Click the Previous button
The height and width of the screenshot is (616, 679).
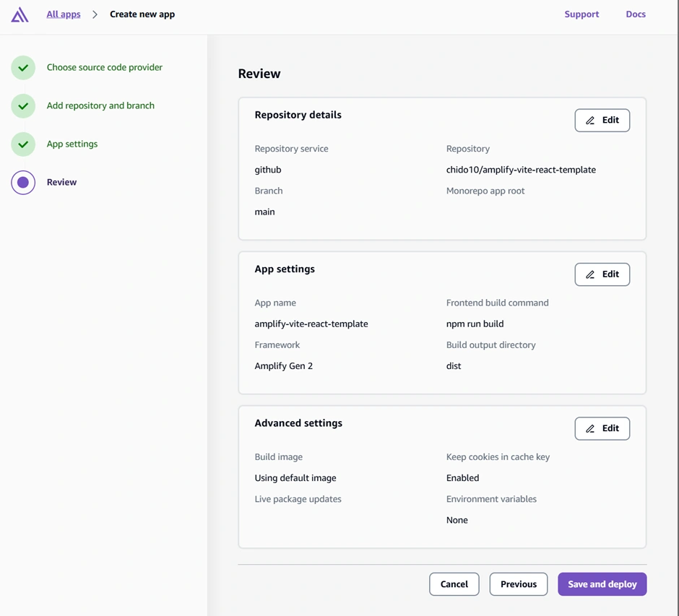point(518,584)
